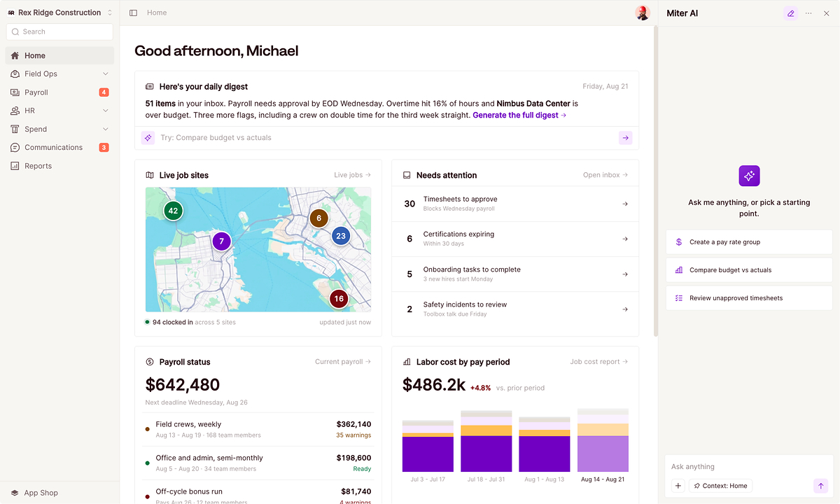Expand the Spend submenu chevron
This screenshot has height=504, width=840.
coord(106,129)
